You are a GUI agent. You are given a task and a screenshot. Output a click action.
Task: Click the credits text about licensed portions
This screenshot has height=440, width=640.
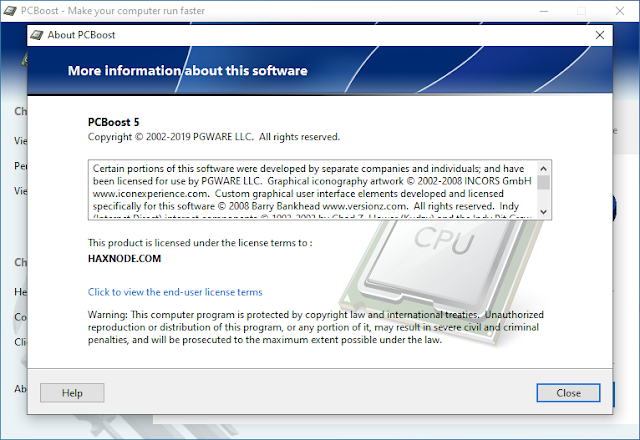coord(312,190)
